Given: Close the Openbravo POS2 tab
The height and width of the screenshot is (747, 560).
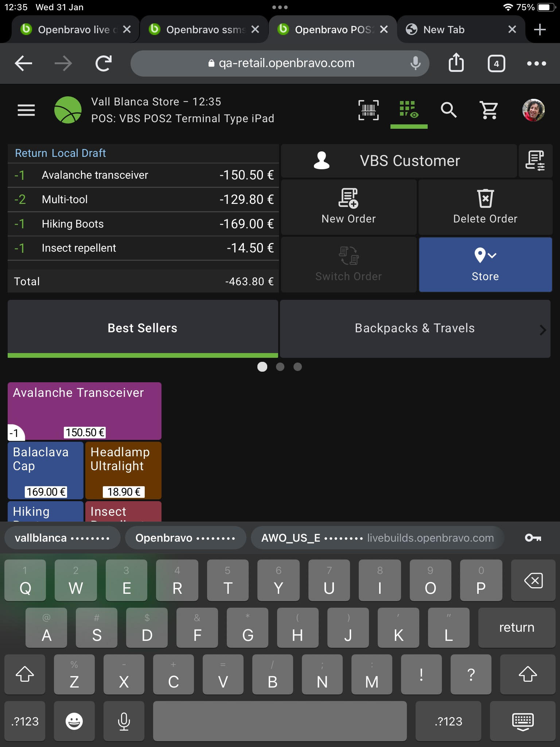Looking at the screenshot, I should (384, 30).
